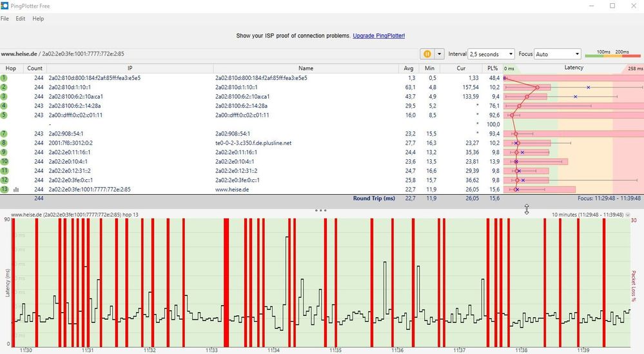Open the Edit menu
The image size is (644, 354).
21,19
